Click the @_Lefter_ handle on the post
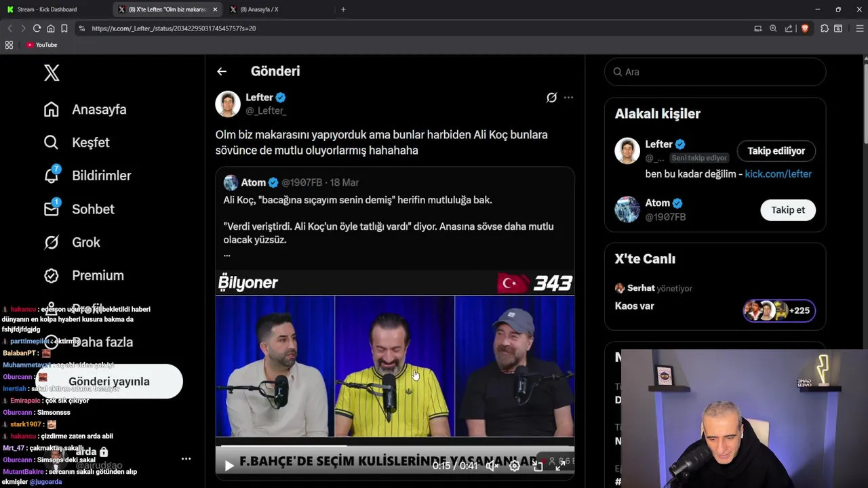Screen dimensions: 868x488 tap(266, 110)
